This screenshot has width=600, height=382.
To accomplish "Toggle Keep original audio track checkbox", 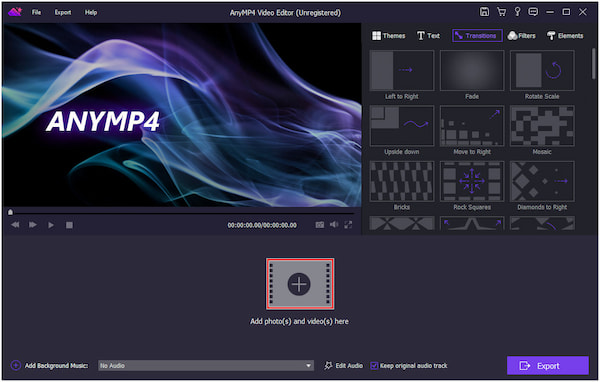I will (x=374, y=366).
